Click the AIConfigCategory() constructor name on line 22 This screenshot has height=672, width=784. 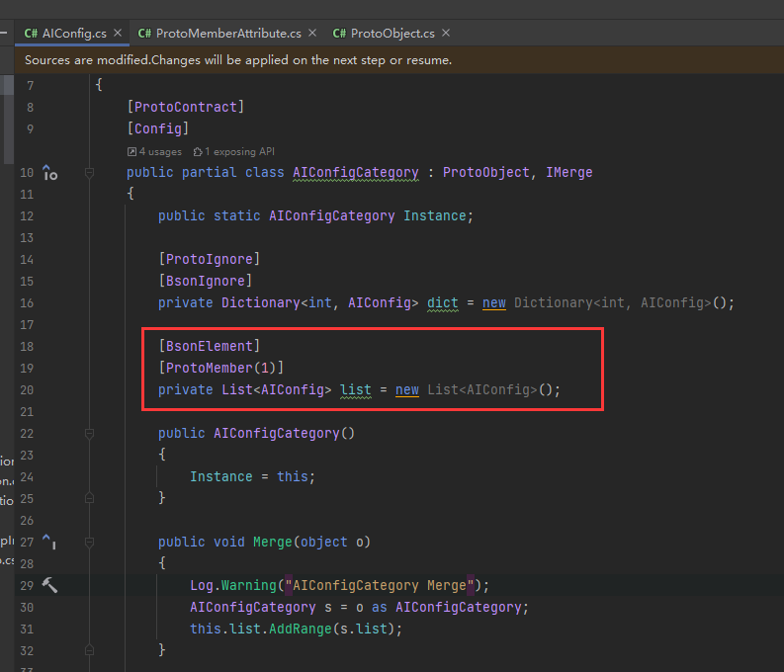tap(277, 433)
